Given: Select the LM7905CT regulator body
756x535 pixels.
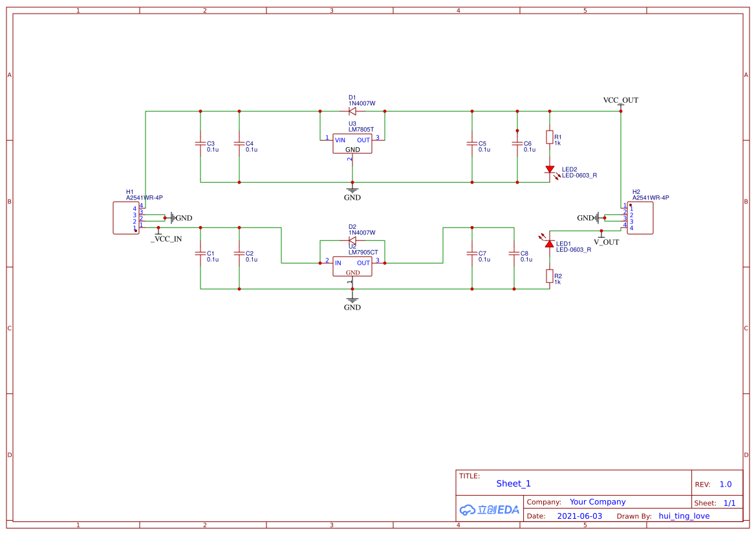Looking at the screenshot, I should pos(352,266).
